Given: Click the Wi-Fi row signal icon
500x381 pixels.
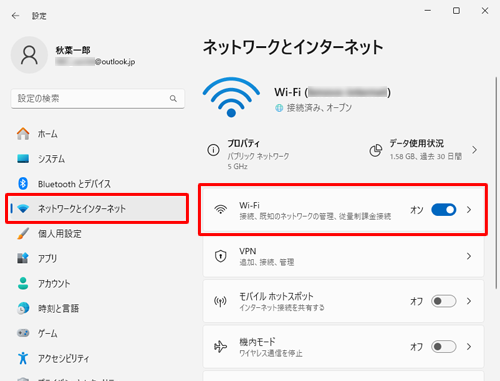Looking at the screenshot, I should (x=220, y=210).
